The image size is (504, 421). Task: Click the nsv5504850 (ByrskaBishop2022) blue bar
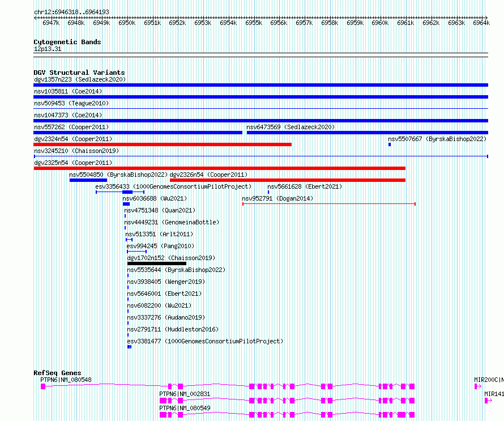(x=88, y=180)
